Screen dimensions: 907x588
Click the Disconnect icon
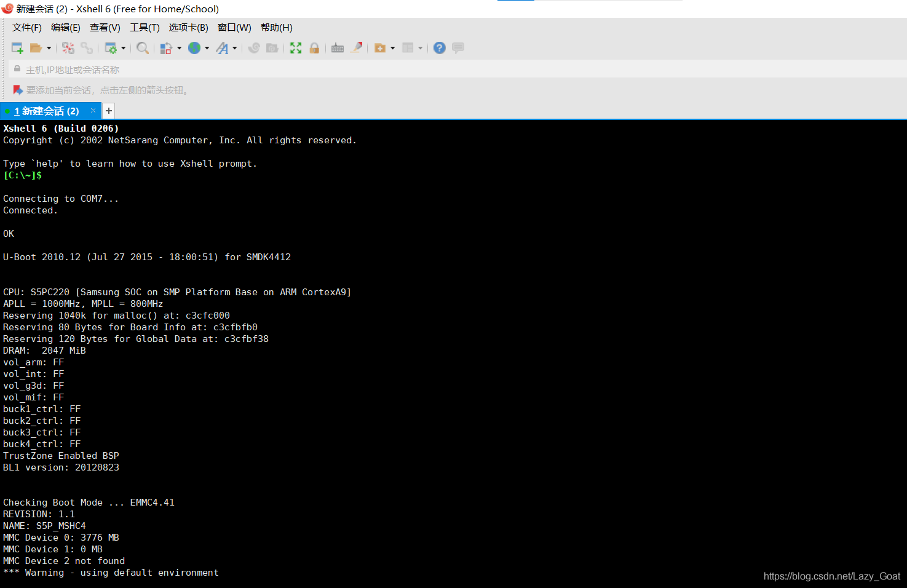(x=68, y=48)
